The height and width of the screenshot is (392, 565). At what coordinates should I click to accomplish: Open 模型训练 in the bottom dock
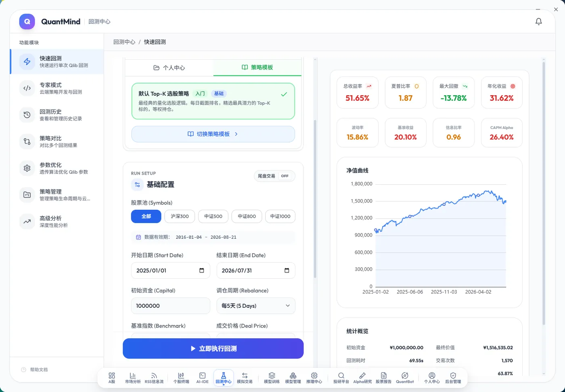272,378
